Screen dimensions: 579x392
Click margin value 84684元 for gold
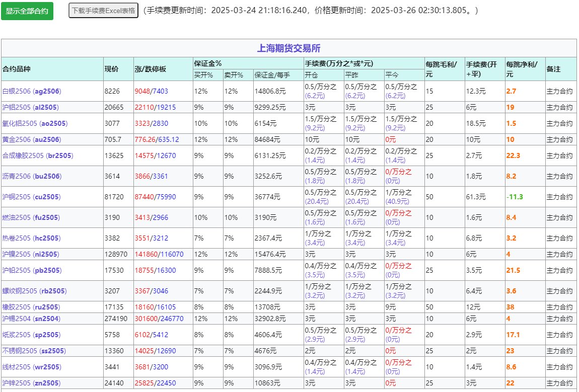[x=267, y=139]
